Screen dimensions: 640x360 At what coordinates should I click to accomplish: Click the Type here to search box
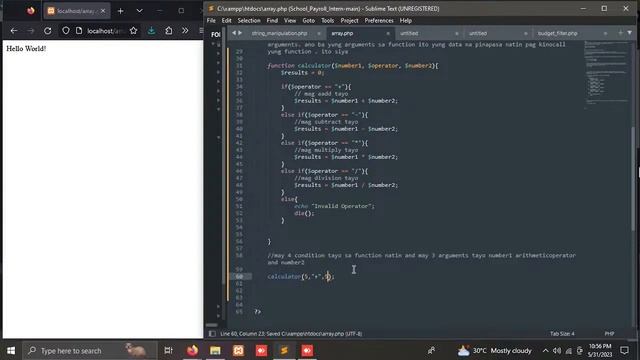click(x=89, y=350)
